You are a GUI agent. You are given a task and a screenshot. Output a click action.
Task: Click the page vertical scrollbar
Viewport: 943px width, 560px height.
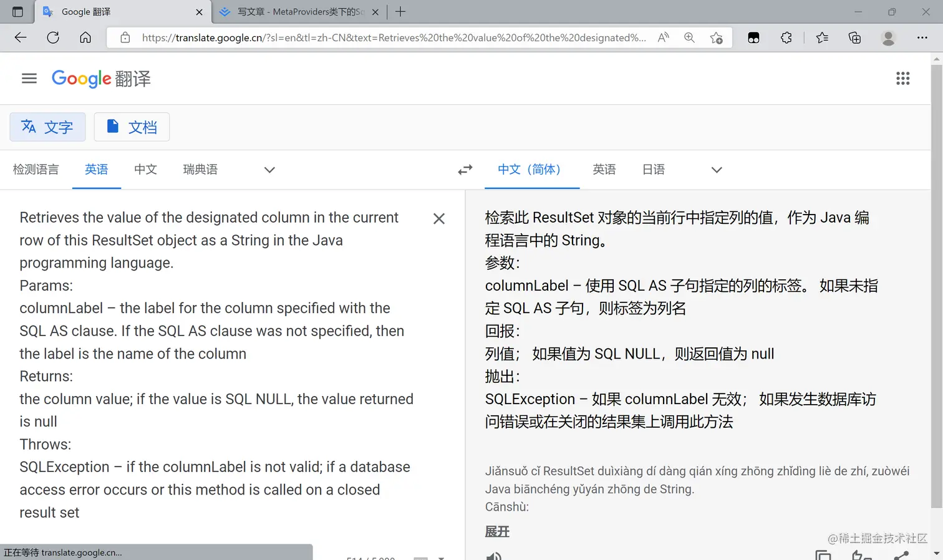point(936,285)
